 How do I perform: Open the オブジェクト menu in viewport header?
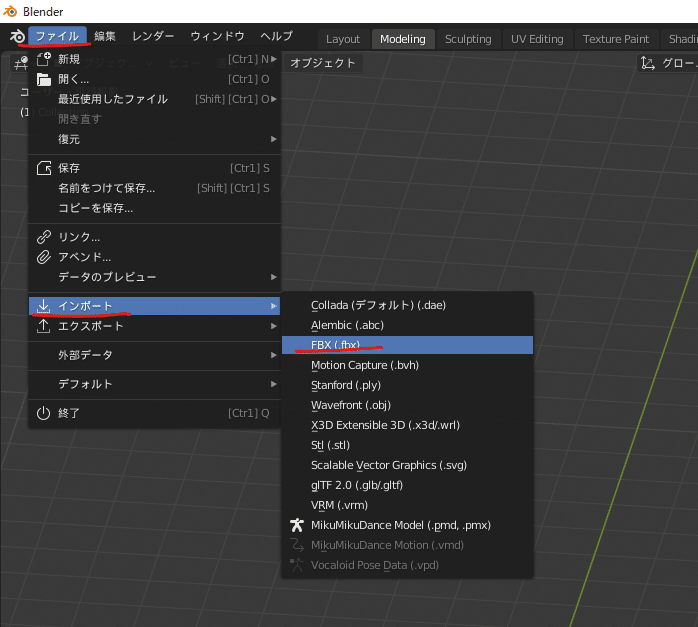point(323,63)
